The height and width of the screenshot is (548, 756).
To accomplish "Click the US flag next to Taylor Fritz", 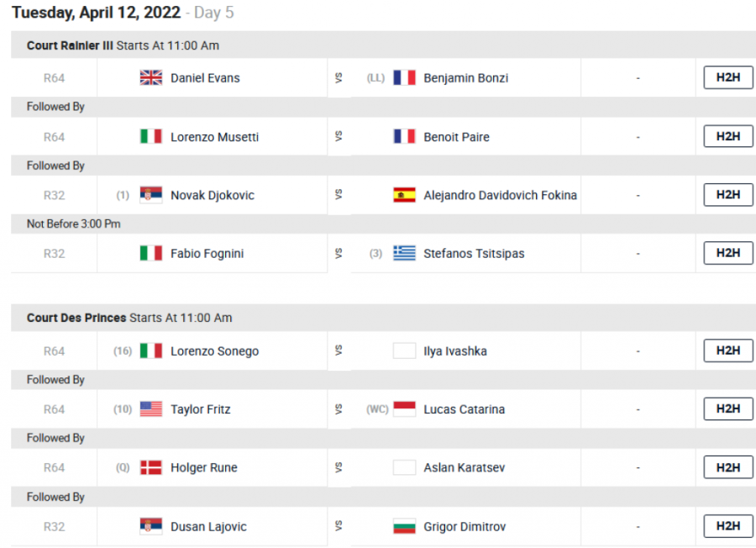I will tap(150, 409).
